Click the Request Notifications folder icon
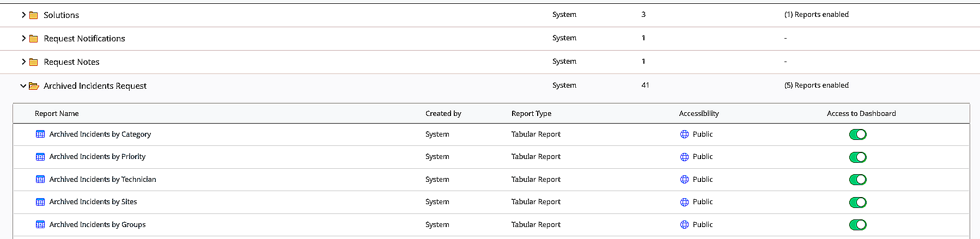This screenshot has width=980, height=239. click(x=33, y=39)
